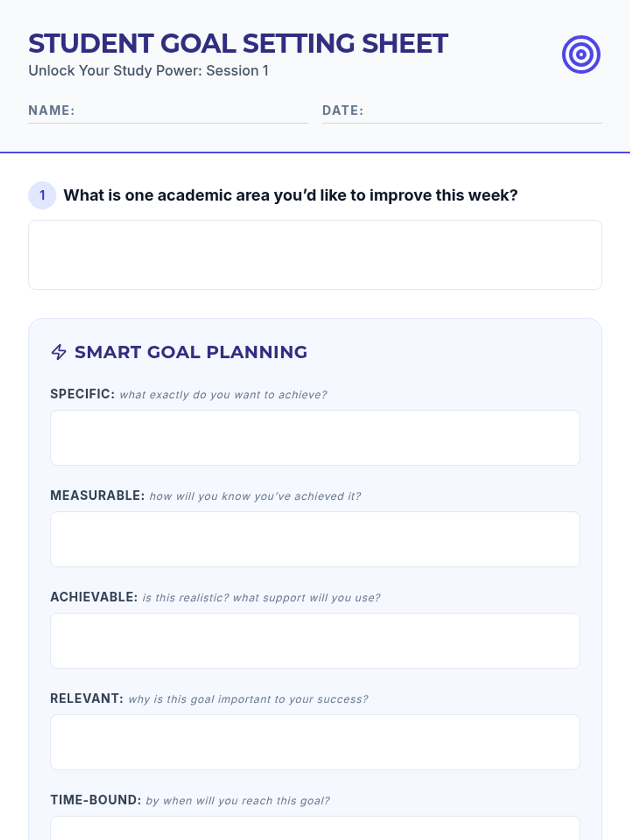Click the academic area question text
The height and width of the screenshot is (840, 630).
coord(290,195)
